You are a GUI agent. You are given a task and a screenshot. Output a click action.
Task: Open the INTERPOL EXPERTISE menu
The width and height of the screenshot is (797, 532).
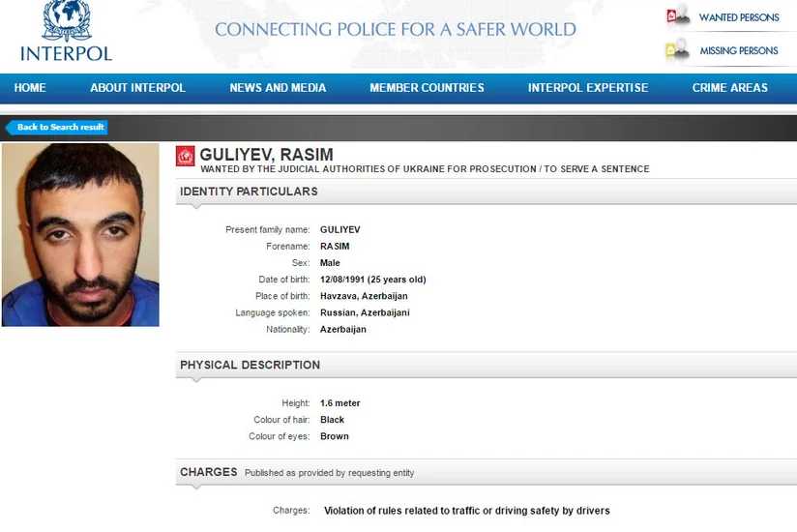(588, 88)
